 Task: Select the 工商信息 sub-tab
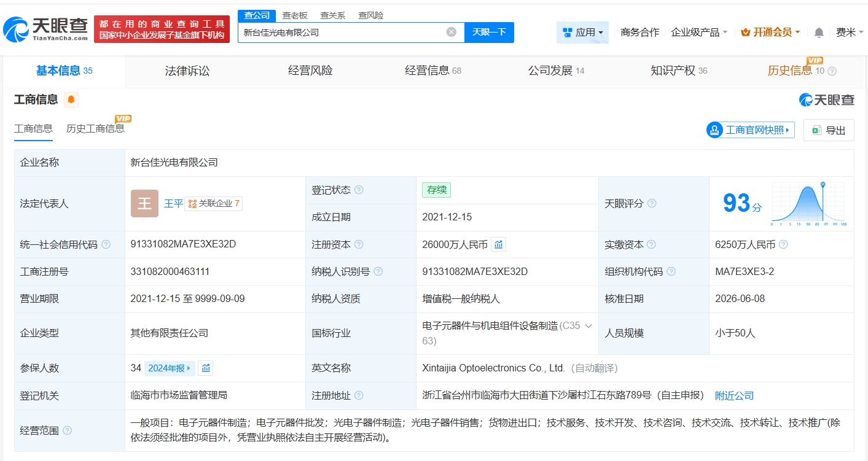(x=33, y=128)
